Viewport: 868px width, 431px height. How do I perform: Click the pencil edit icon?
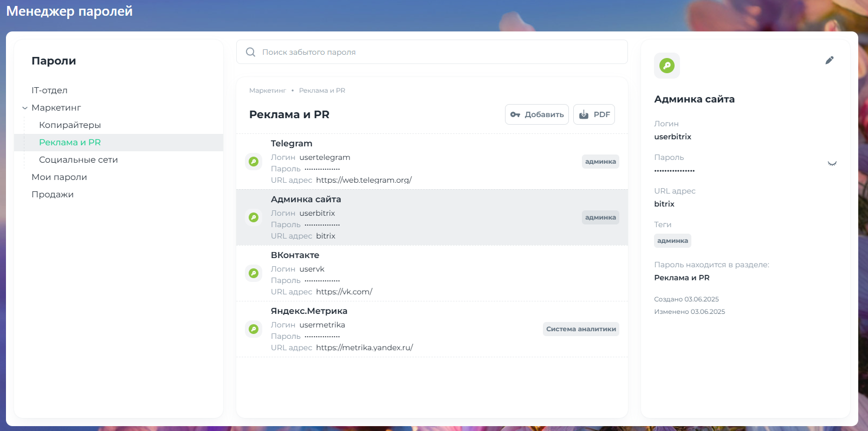[829, 60]
